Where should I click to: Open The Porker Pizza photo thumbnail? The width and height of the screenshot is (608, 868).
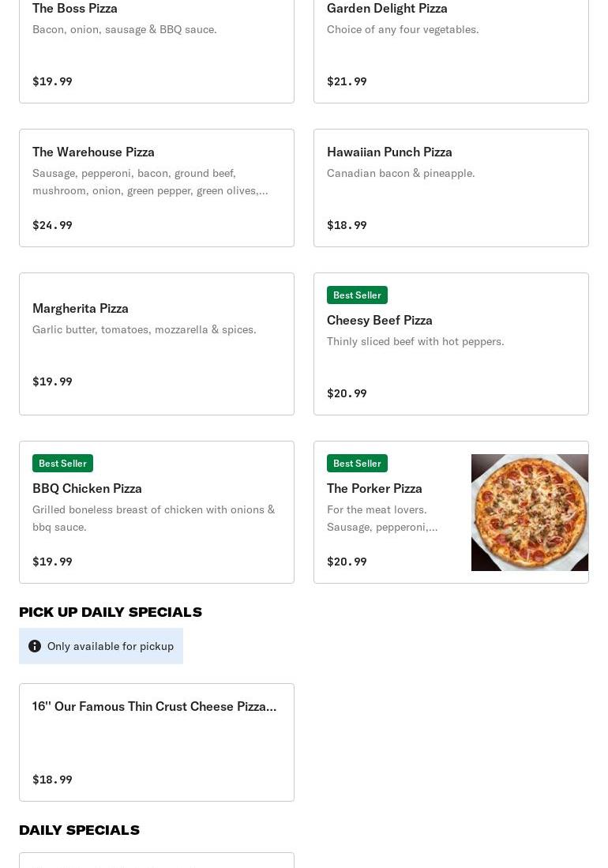point(529,512)
